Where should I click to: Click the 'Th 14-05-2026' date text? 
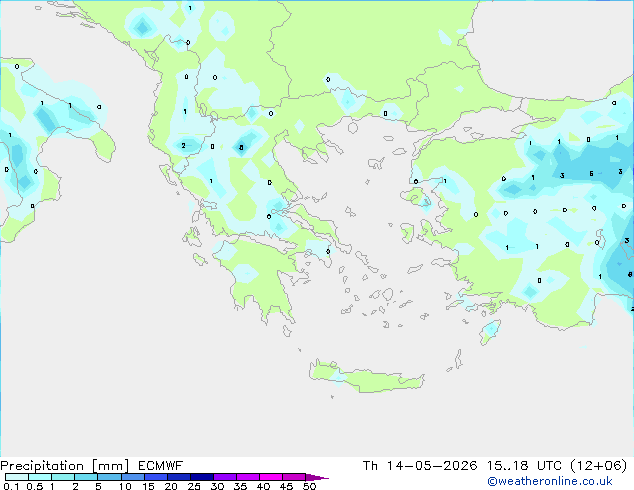coord(420,466)
